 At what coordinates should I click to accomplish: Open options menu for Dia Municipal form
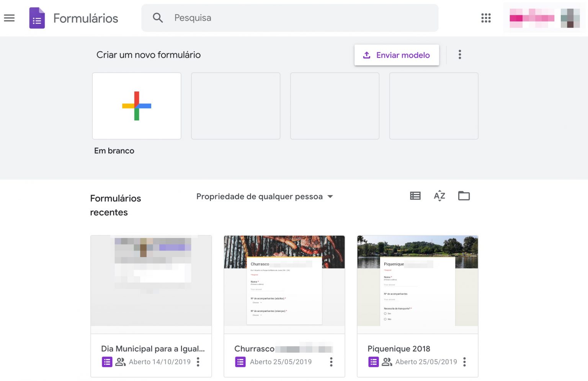[198, 361]
